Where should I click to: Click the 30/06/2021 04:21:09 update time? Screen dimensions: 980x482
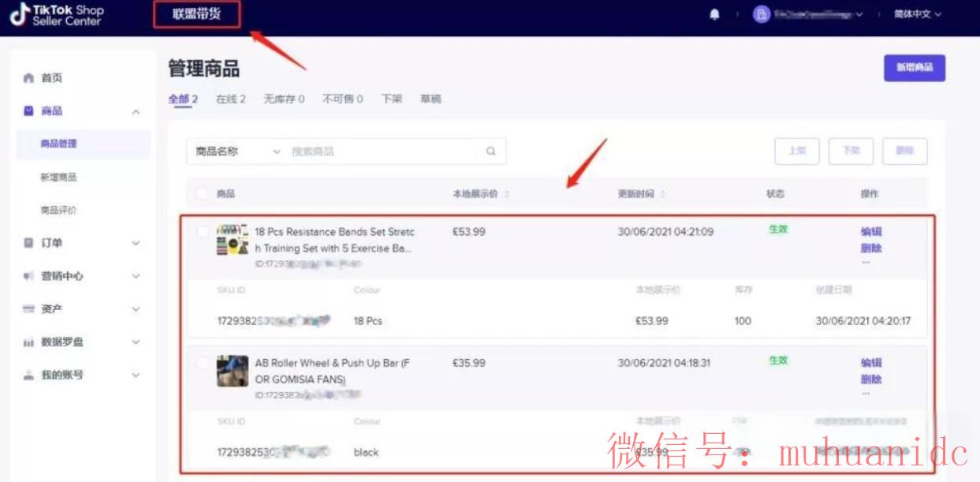pos(665,232)
